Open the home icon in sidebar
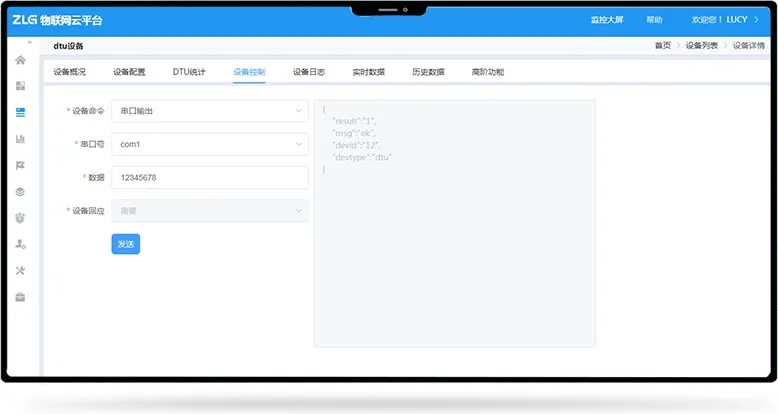 20,60
